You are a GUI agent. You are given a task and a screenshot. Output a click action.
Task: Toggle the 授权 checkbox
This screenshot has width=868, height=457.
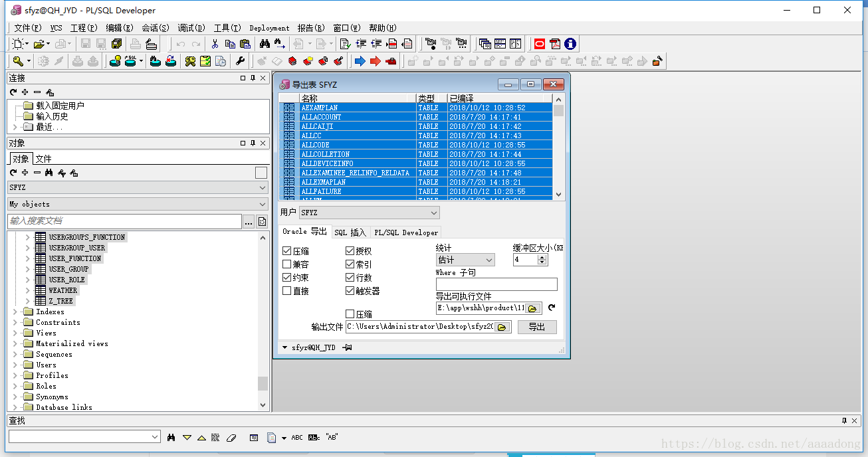[x=350, y=251]
